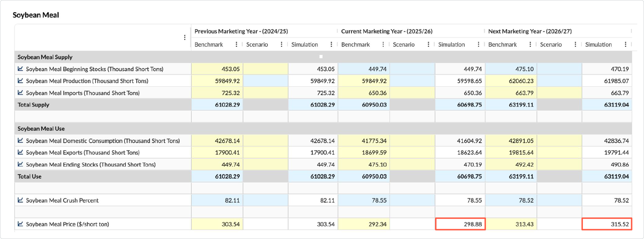Select Current Marketing Year (2025/26) header
644x239 pixels.
click(387, 31)
